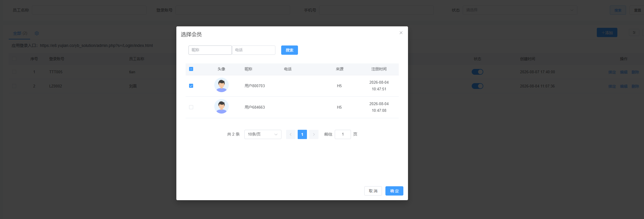Switch to the 全部 (2) tab
644x219 pixels.
coord(20,33)
